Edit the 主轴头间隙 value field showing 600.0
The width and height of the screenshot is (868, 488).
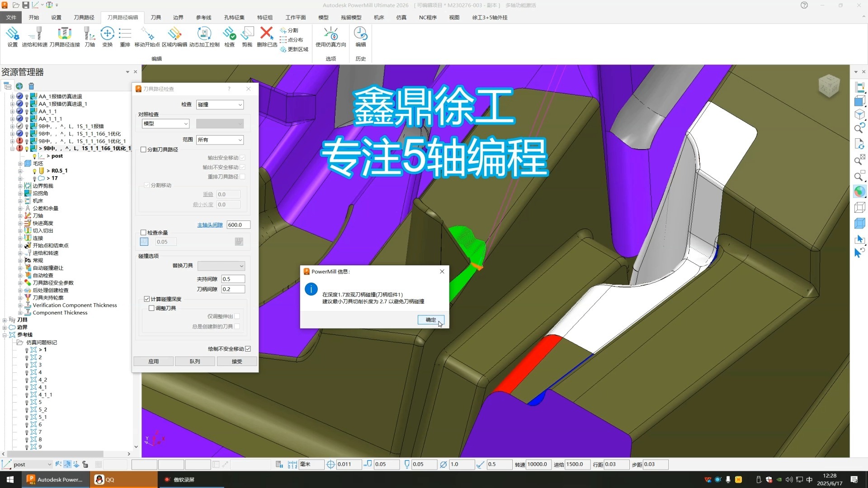pyautogui.click(x=238, y=225)
